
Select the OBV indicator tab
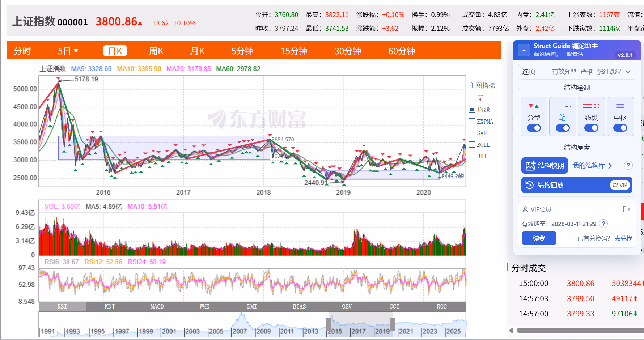point(347,306)
